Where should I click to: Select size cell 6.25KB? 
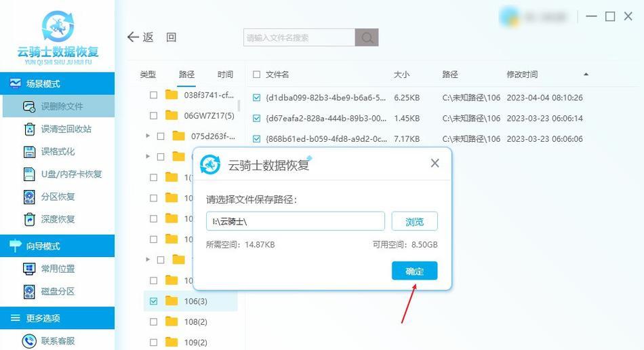tap(407, 98)
